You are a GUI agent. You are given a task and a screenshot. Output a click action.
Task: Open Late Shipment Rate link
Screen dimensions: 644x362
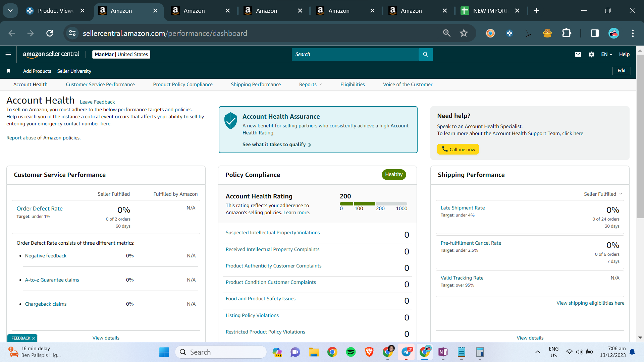[x=463, y=208]
